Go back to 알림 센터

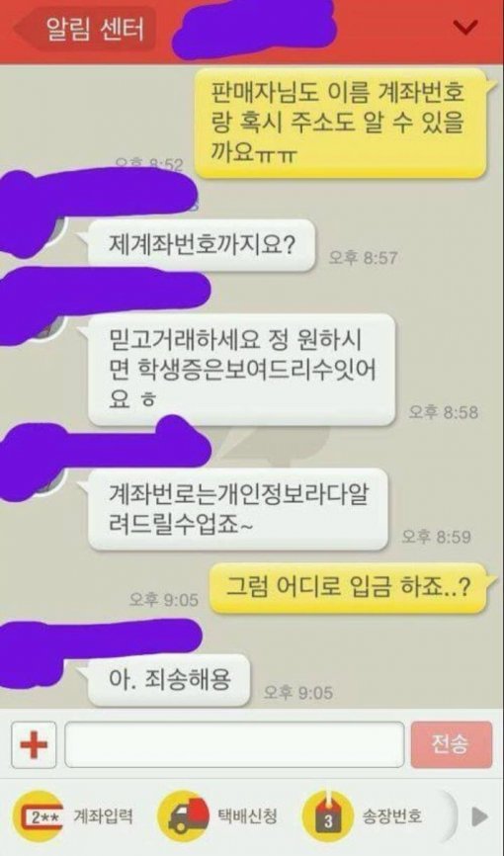pyautogui.click(x=85, y=29)
